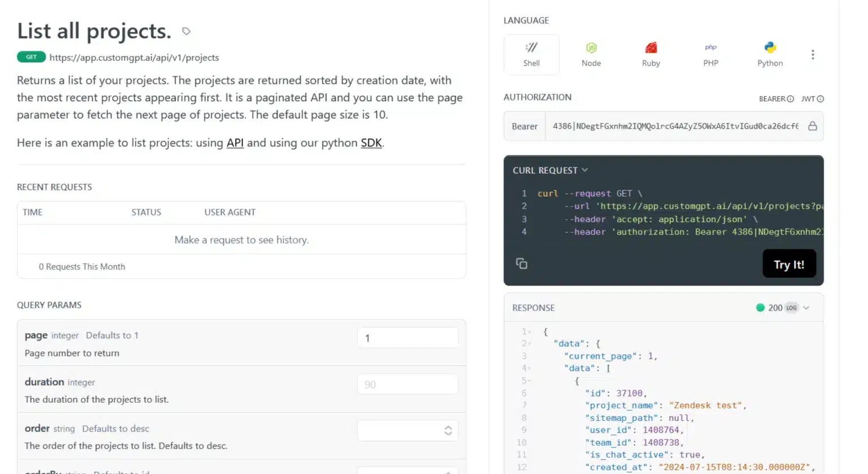Click the green 200 status dot
This screenshot has width=868, height=474.
coord(760,308)
